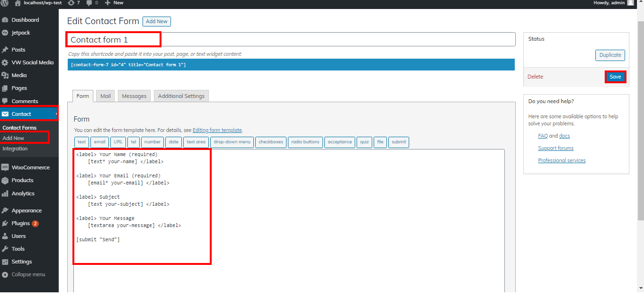
Task: Click the home icon next to localhost/wp-test
Action: [18, 3]
